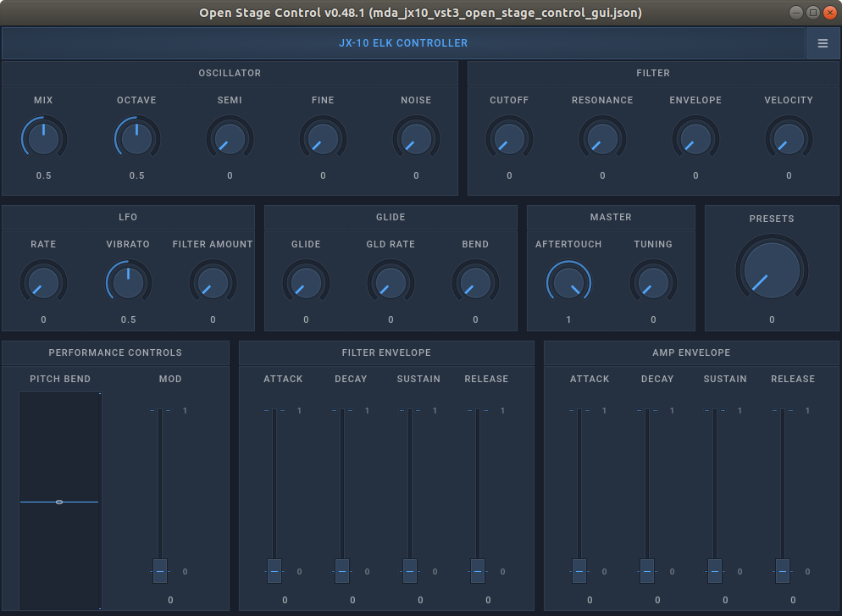
Task: Click the VIBRATO value 0.5
Action: [x=129, y=319]
